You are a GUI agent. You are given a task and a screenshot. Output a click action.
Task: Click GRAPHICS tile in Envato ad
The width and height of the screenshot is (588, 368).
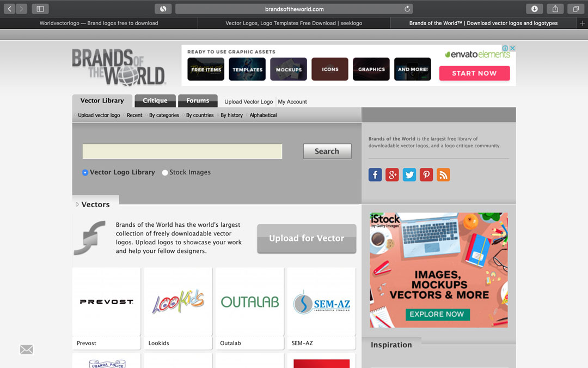pos(371,69)
